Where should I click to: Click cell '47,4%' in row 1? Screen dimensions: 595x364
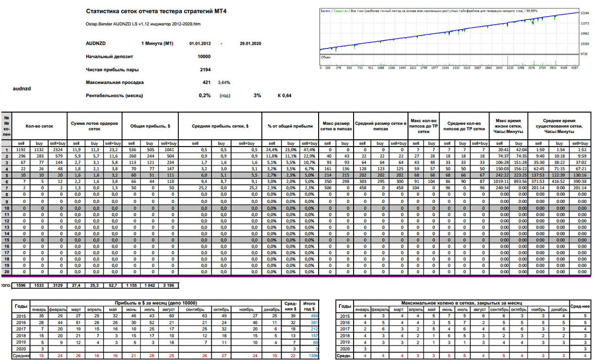[x=308, y=149]
